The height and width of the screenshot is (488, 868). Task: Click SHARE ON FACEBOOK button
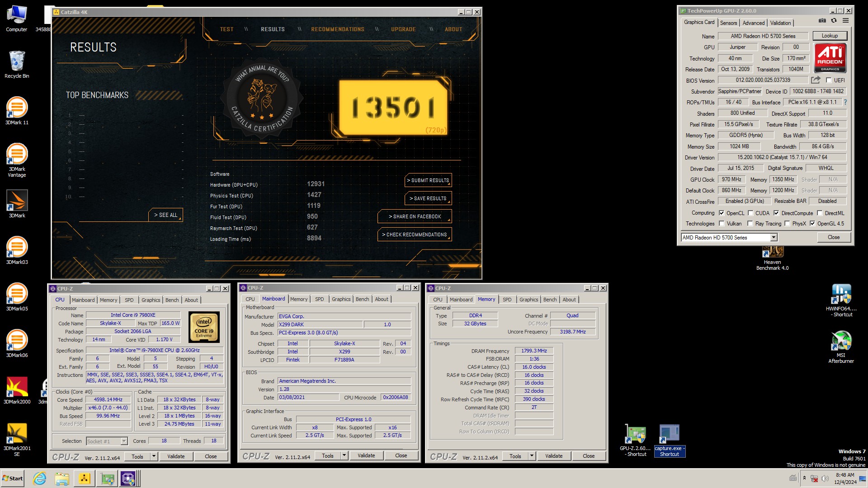click(x=415, y=216)
